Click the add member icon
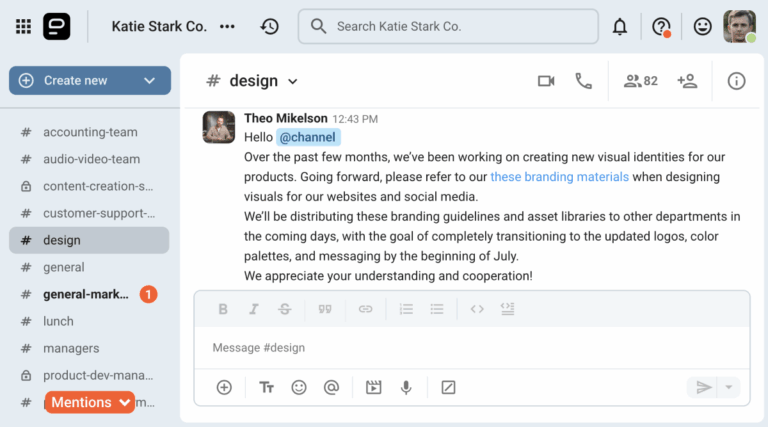Screen dimensions: 768x427 (x=687, y=81)
